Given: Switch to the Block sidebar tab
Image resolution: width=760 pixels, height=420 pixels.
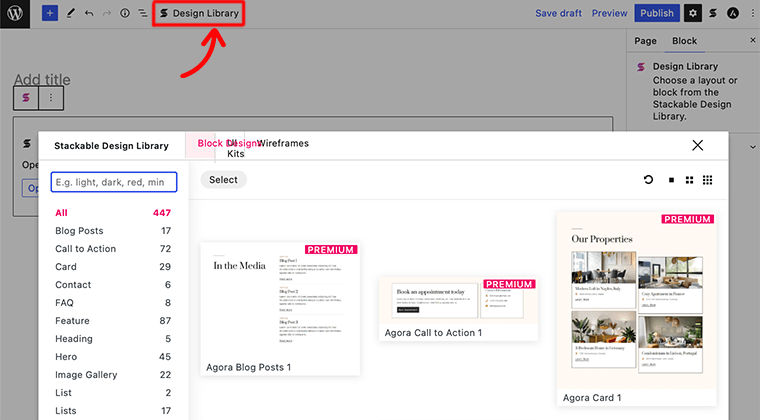Looking at the screenshot, I should pyautogui.click(x=684, y=41).
